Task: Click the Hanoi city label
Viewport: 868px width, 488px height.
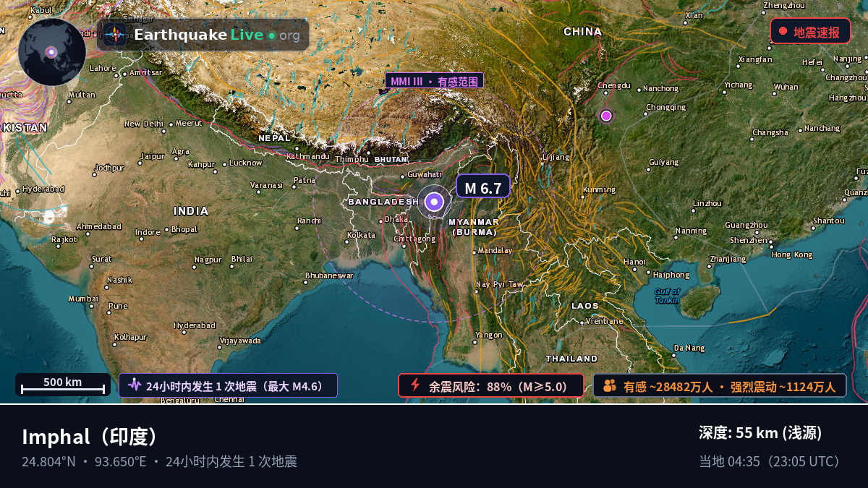Action: 634,261
